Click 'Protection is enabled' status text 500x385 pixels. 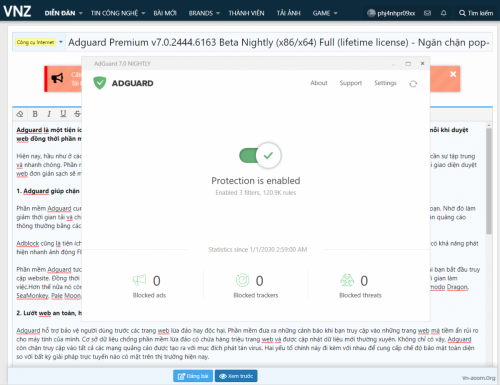256,181
